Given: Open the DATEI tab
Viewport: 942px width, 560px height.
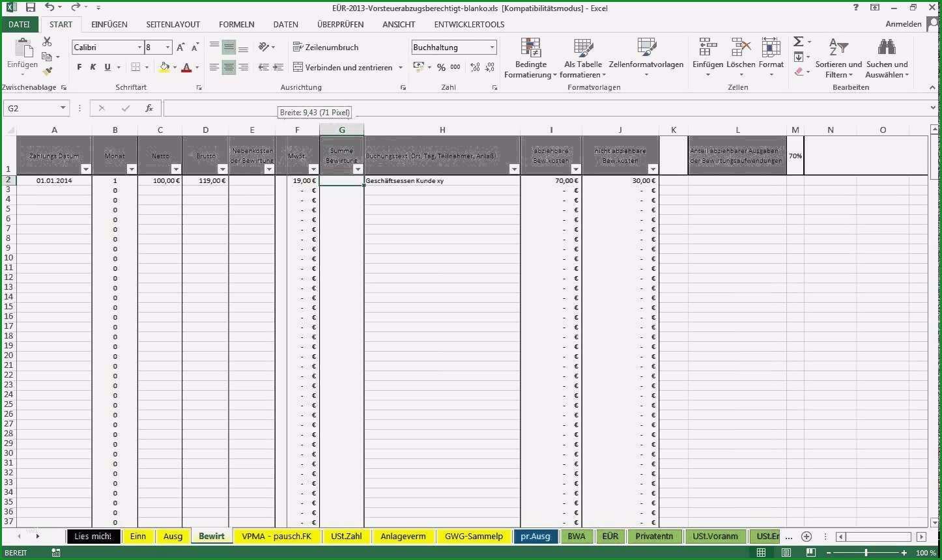Looking at the screenshot, I should coord(19,24).
